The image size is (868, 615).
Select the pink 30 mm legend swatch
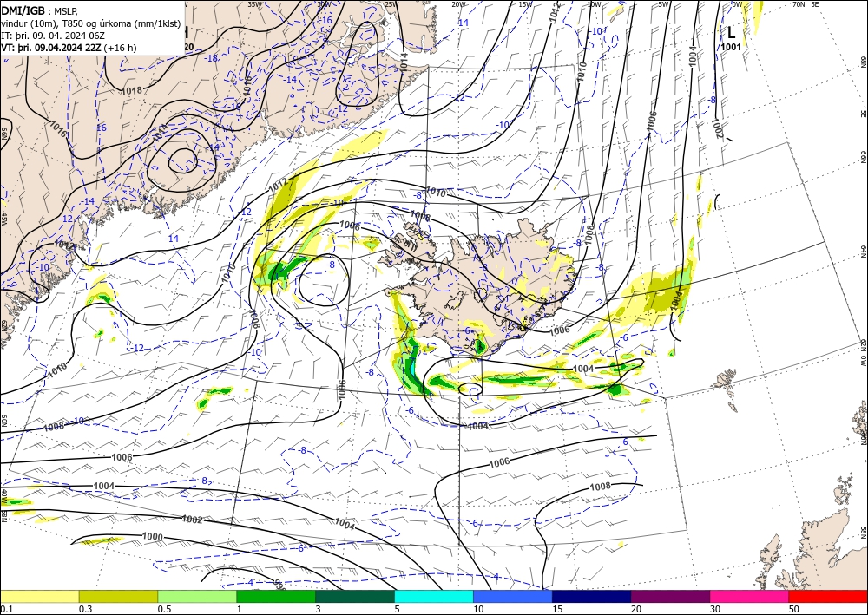click(750, 596)
